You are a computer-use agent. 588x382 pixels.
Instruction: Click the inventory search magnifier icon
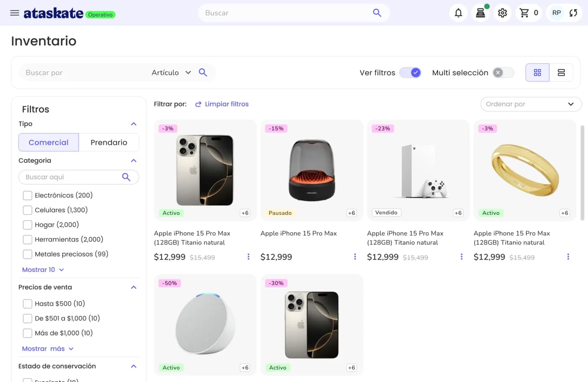(x=203, y=73)
